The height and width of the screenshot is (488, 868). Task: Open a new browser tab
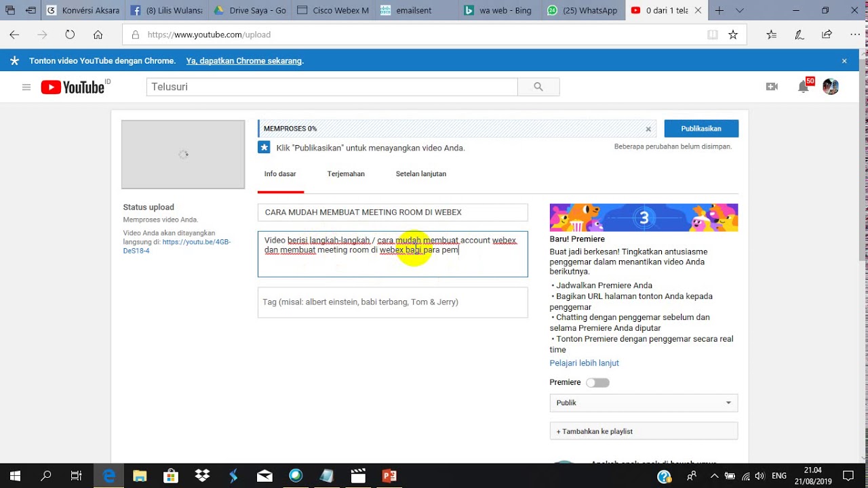(719, 10)
